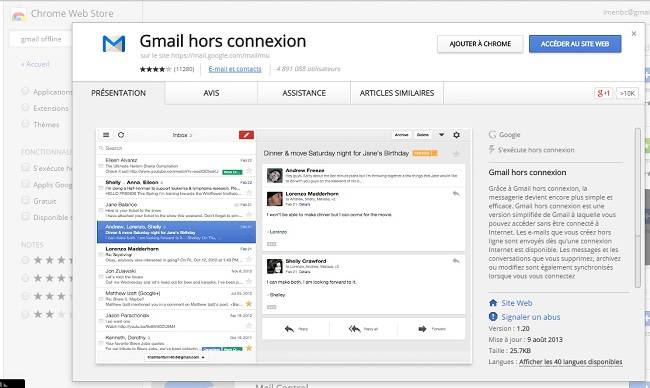
Task: Switch to the AVIS tab
Action: click(x=211, y=93)
